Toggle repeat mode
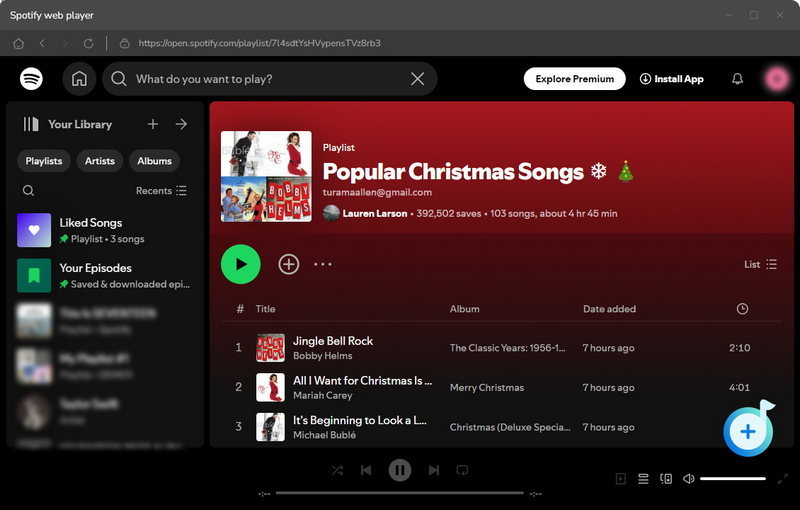800x510 pixels. tap(462, 470)
